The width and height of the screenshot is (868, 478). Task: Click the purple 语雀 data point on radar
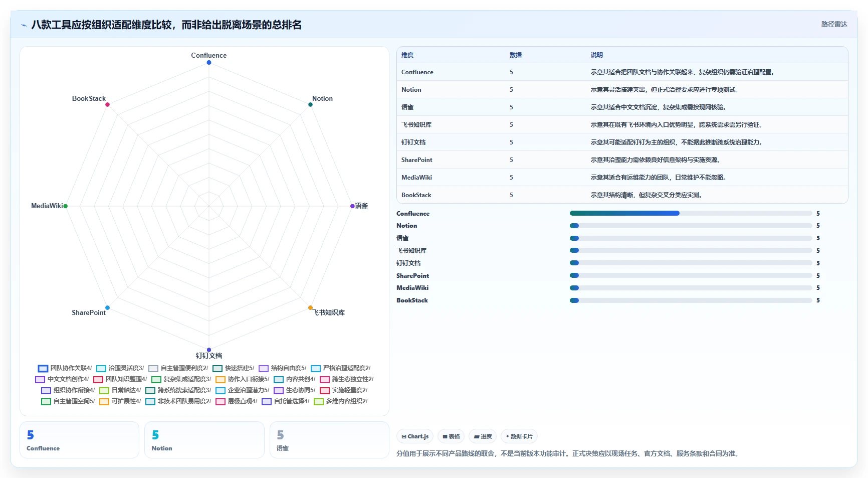[352, 206]
